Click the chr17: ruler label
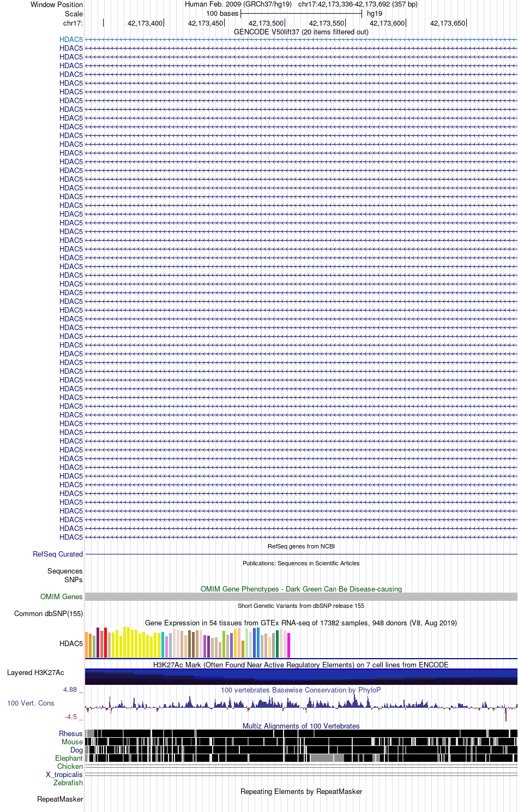518x812 pixels. (x=73, y=23)
